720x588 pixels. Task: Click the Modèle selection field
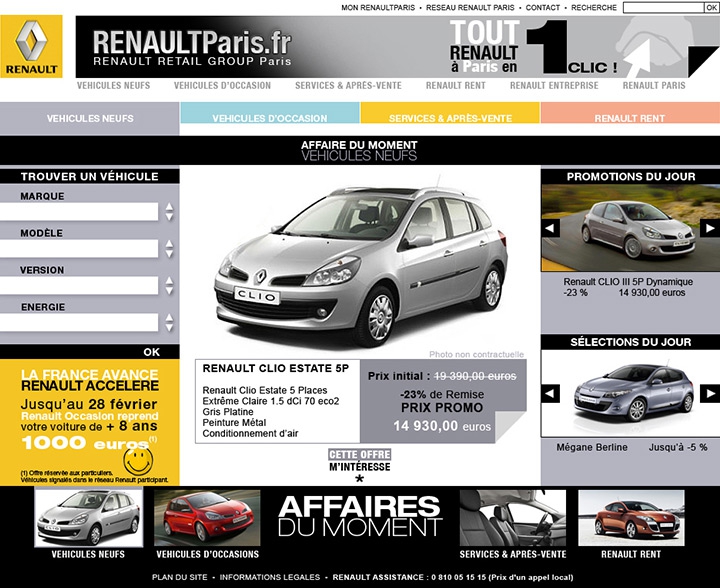79,249
